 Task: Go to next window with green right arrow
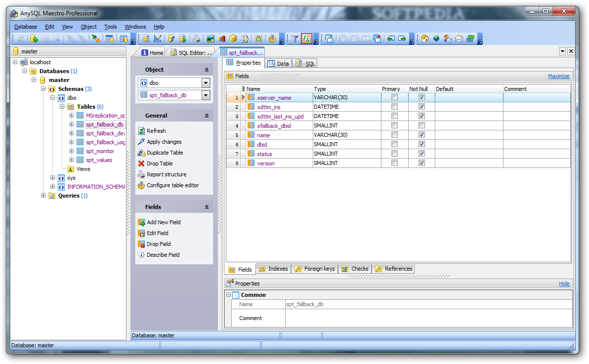(402, 39)
